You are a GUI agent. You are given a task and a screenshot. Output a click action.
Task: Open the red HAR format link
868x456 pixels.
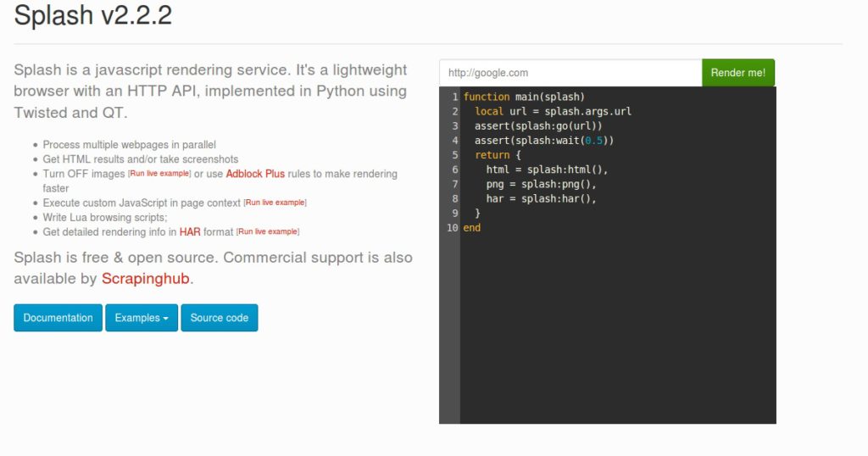pyautogui.click(x=189, y=231)
